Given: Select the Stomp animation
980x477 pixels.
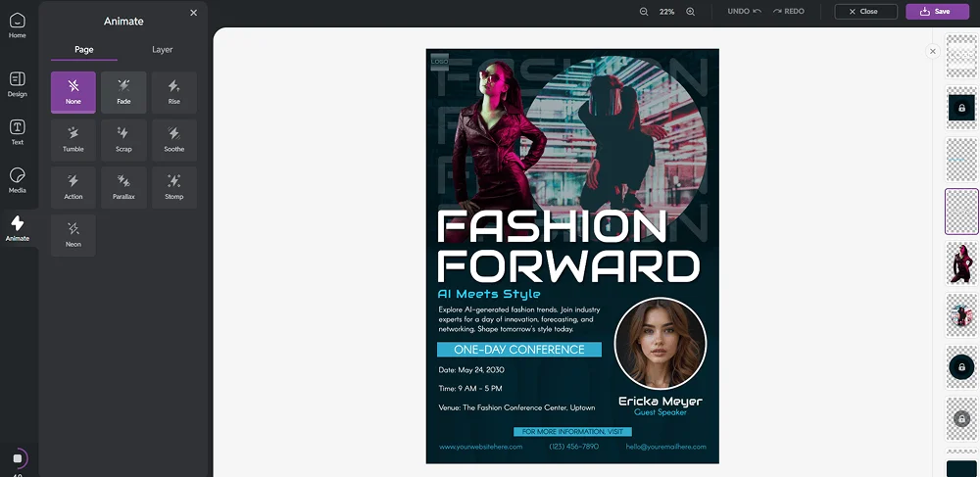Looking at the screenshot, I should click(x=173, y=187).
